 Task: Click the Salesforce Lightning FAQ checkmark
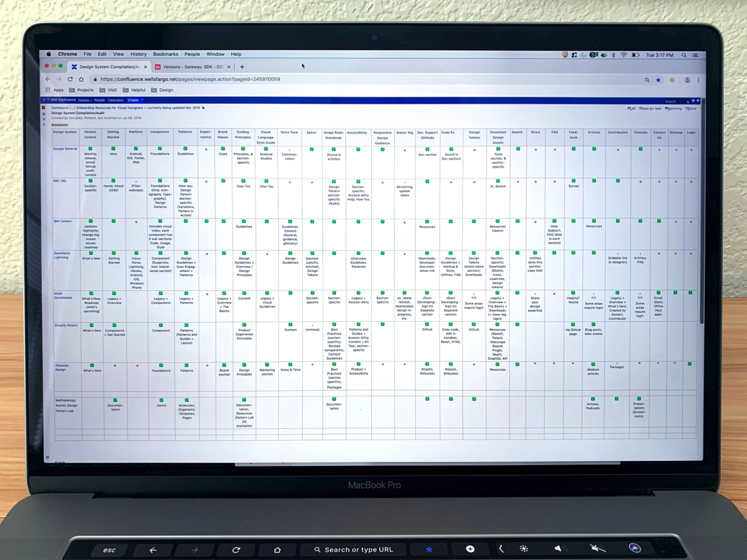pyautogui.click(x=554, y=252)
